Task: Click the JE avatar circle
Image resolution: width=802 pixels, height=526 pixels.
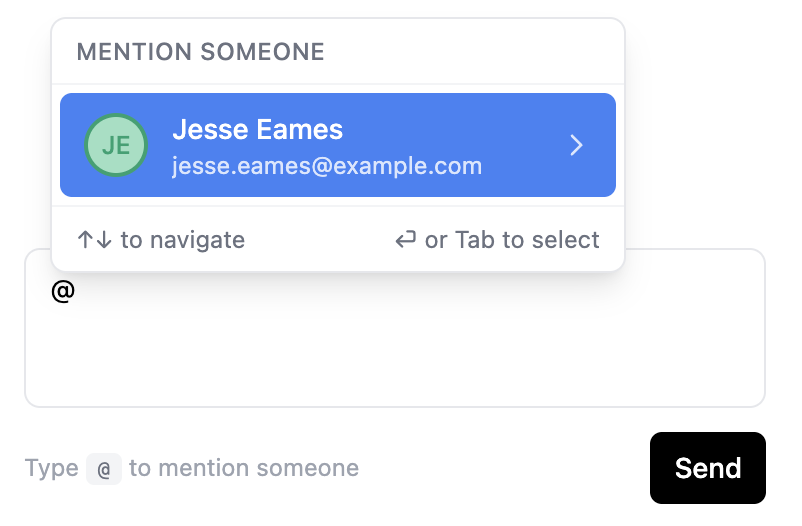Action: click(x=116, y=145)
